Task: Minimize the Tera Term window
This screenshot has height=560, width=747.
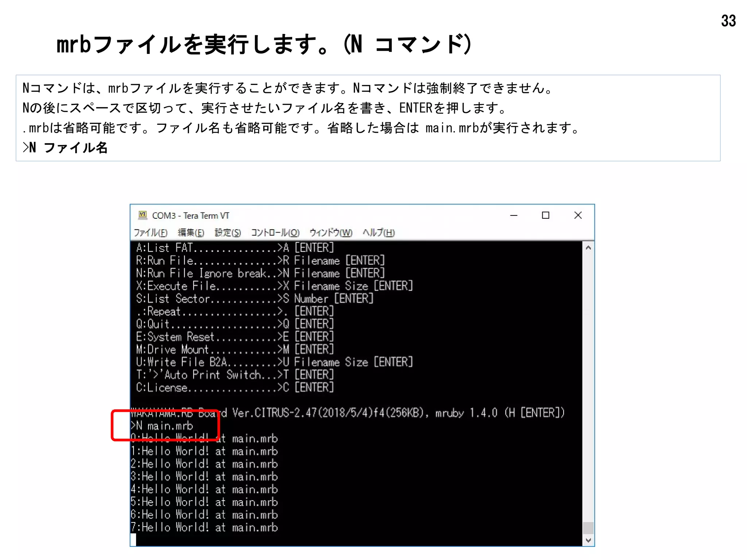Action: coord(514,215)
